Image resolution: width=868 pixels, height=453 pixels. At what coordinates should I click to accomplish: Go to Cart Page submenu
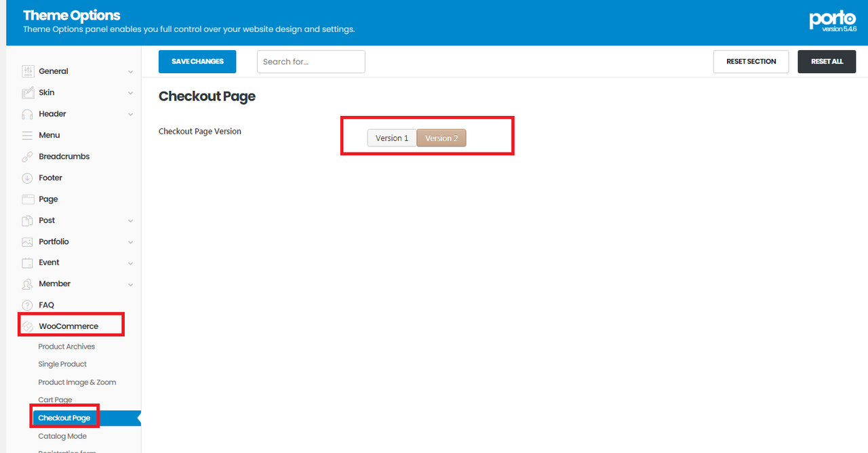pos(55,400)
